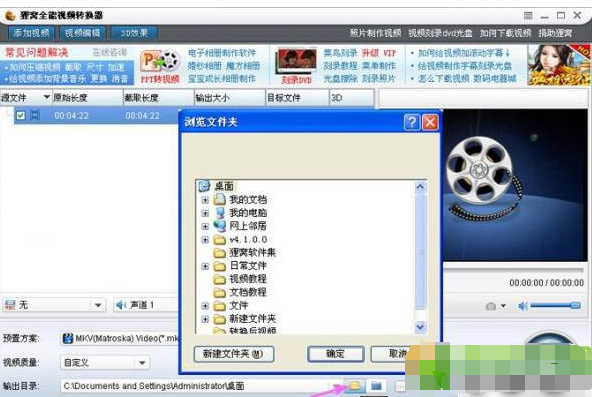Expand the 网上邻居 tree node
This screenshot has height=397, width=592.
205,226
